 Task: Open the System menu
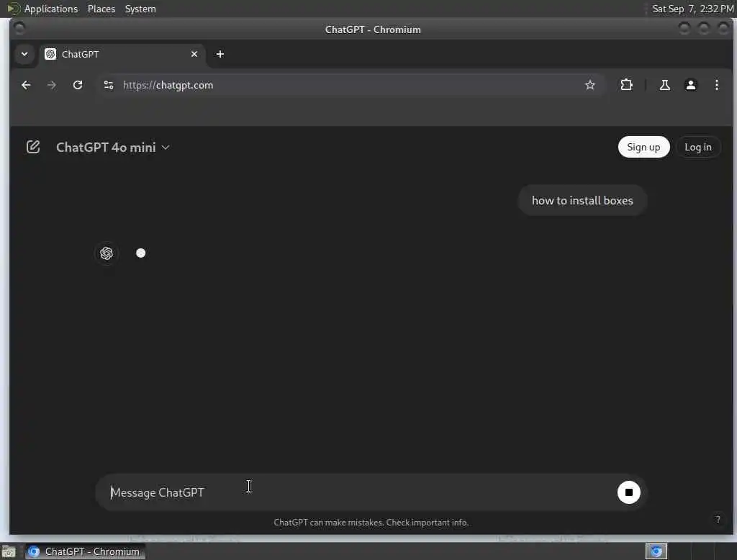tap(140, 9)
